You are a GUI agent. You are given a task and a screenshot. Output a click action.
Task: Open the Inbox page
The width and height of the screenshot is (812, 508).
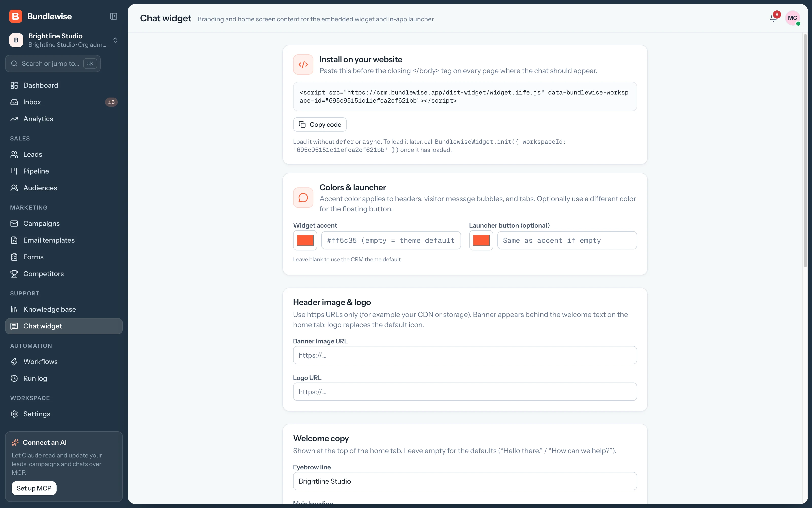64,102
